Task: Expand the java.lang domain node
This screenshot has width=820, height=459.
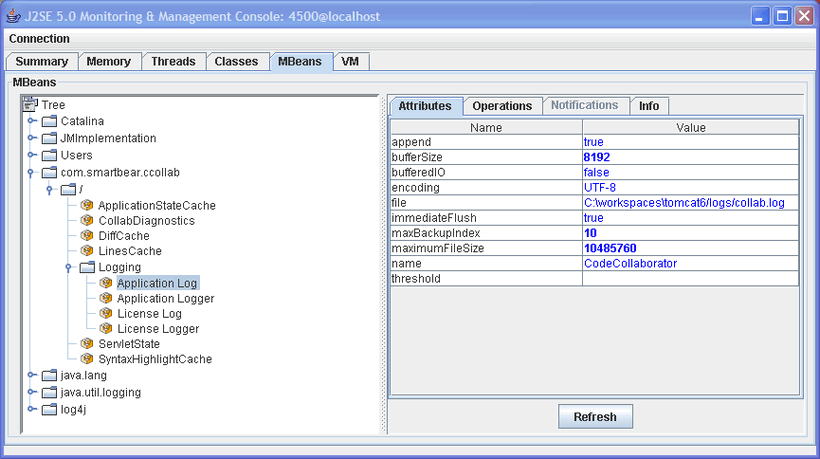Action: point(31,376)
